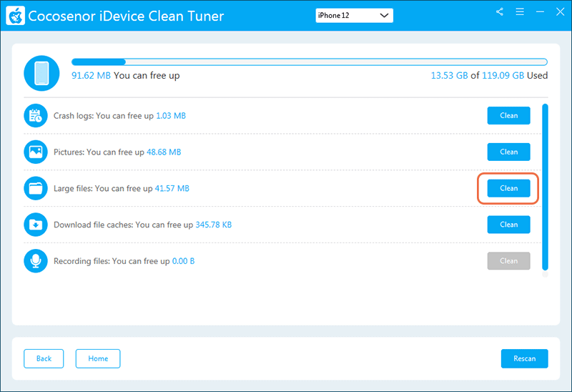Select the Crash logs icon
Viewport: 572px width, 392px height.
(x=36, y=116)
